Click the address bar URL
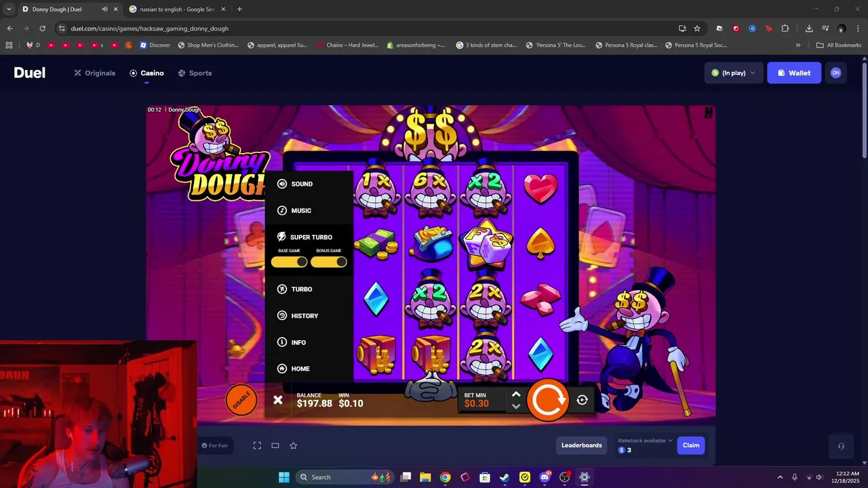The image size is (868, 488). tap(149, 28)
